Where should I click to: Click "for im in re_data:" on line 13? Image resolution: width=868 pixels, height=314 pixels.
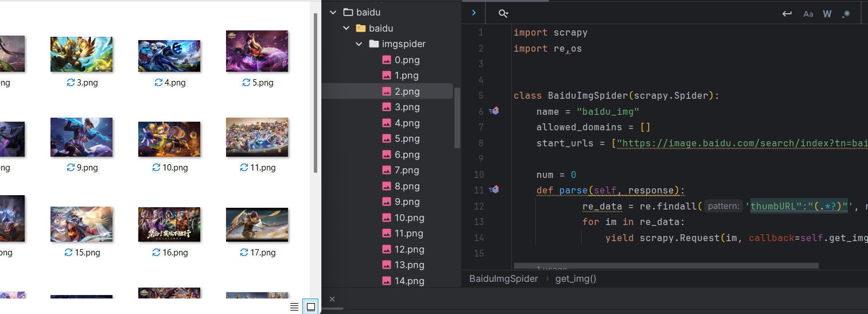click(633, 222)
